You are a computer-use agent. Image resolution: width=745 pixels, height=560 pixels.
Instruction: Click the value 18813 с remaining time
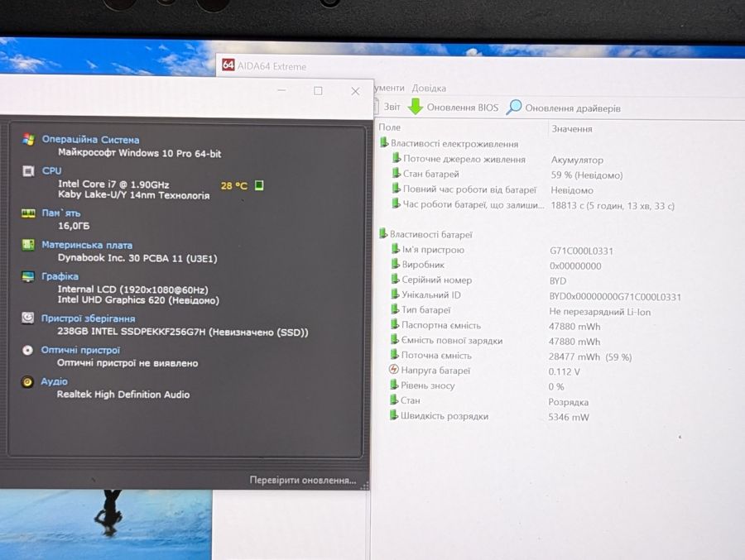point(613,206)
